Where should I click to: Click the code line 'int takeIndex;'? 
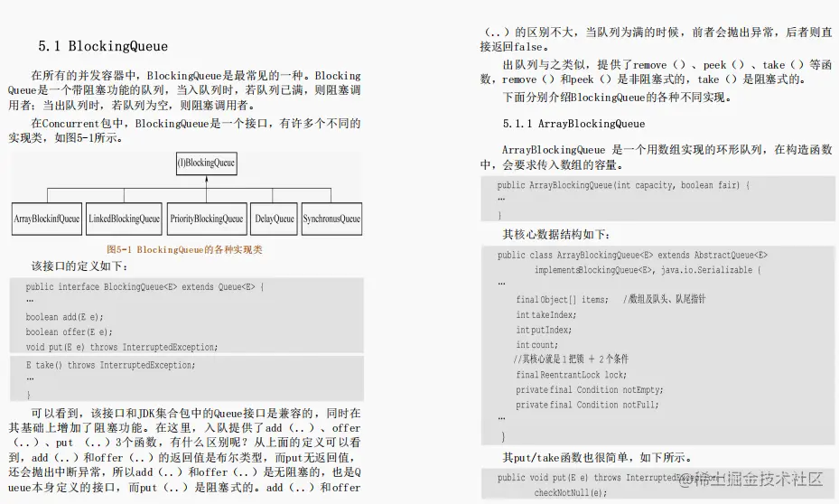(546, 314)
